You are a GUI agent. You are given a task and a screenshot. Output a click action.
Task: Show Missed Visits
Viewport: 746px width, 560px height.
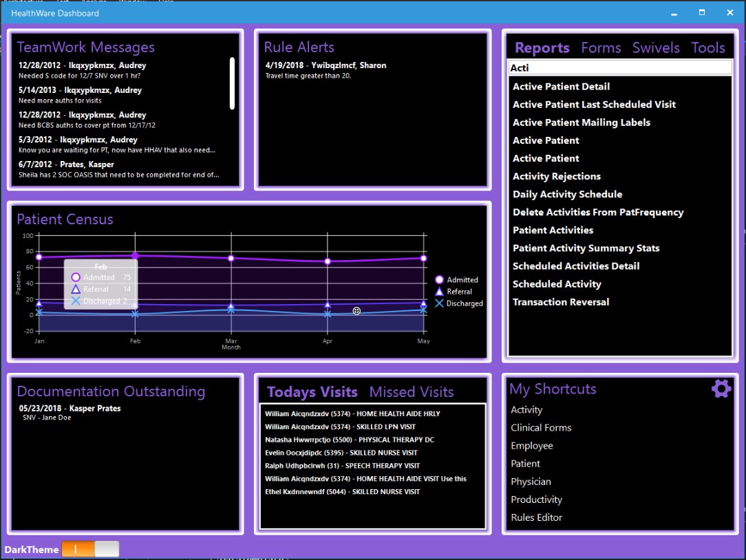[x=411, y=391]
